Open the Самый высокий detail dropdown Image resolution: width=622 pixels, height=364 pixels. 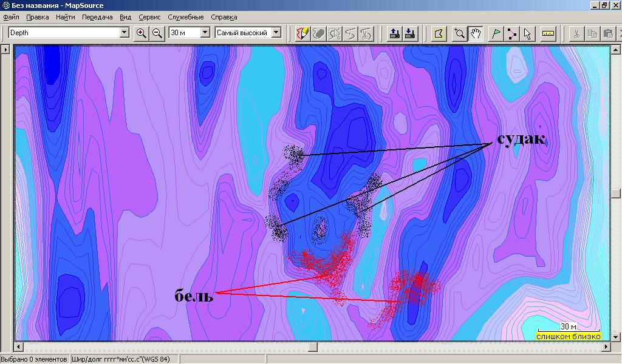click(x=276, y=33)
